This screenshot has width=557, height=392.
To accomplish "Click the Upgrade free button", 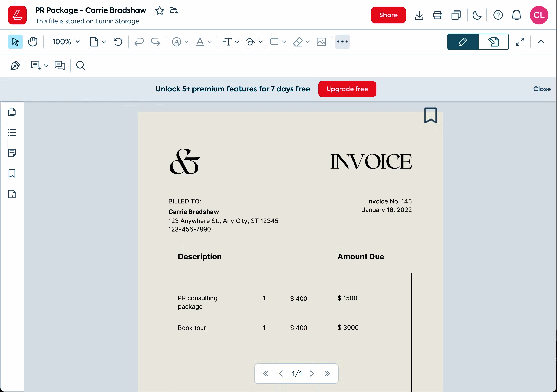I will point(347,89).
